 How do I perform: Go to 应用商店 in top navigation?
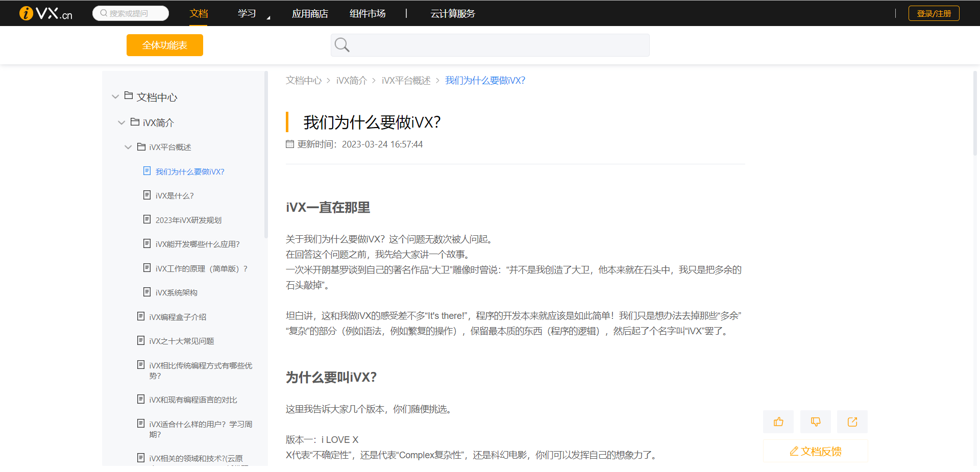(310, 13)
